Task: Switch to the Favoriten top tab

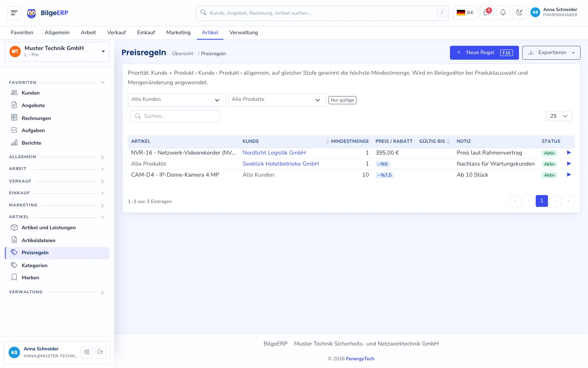Action: click(x=22, y=32)
